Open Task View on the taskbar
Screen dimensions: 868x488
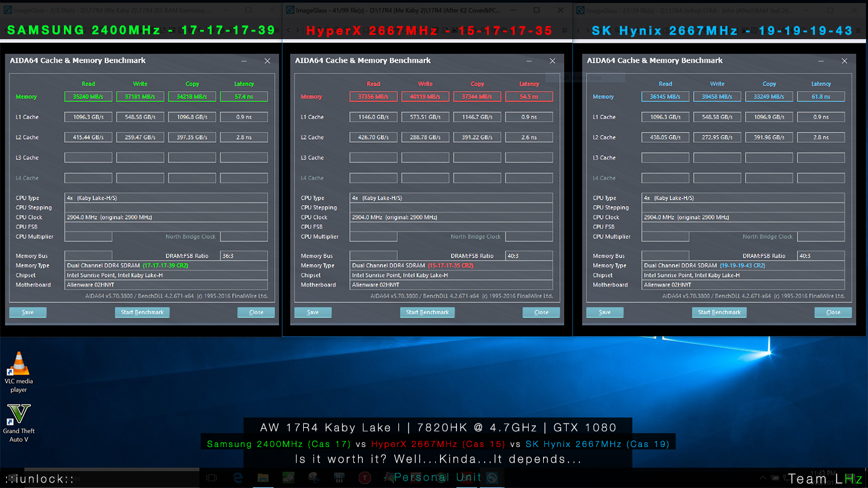[x=212, y=478]
